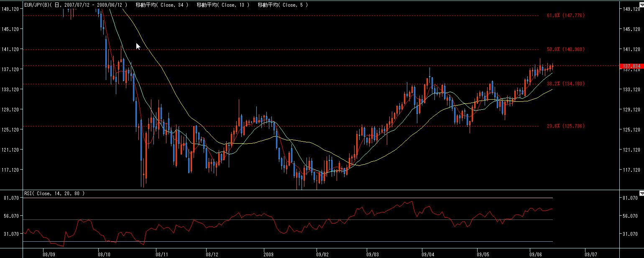Select the 50.0% (140.968) Fibonacci label
The width and height of the screenshot is (644, 258).
pyautogui.click(x=565, y=49)
